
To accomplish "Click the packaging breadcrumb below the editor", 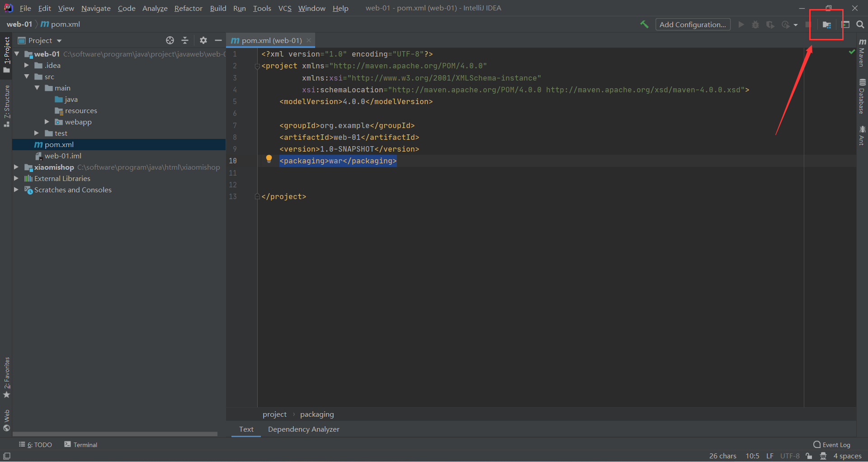I will click(316, 414).
